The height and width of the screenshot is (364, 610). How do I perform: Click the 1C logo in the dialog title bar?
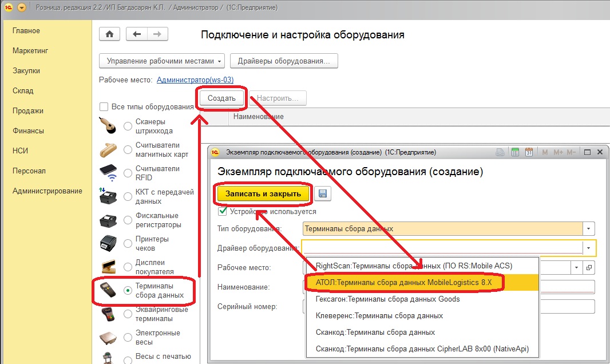pyautogui.click(x=215, y=152)
